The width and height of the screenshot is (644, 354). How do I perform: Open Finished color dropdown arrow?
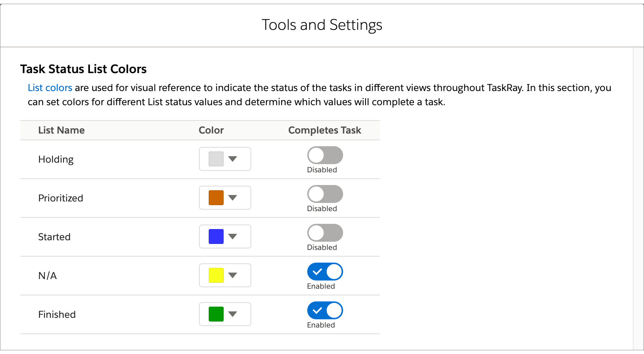(233, 314)
